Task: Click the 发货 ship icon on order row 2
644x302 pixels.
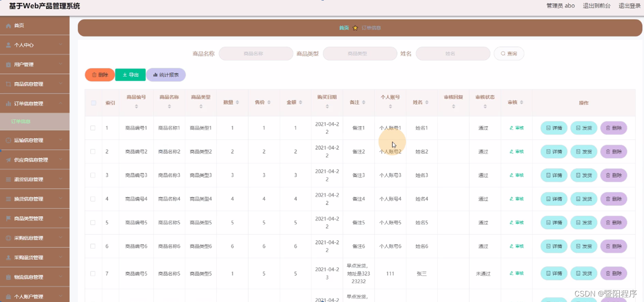Action: pos(584,151)
